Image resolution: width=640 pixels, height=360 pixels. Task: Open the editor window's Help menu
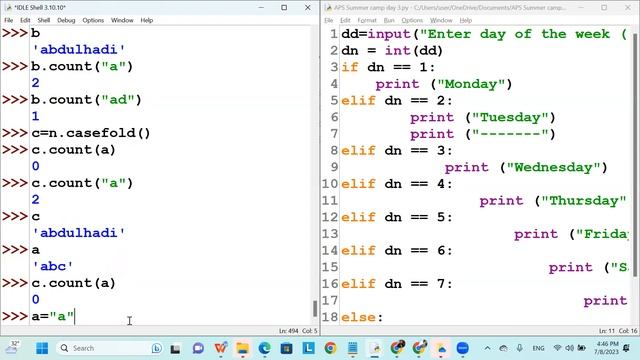click(465, 20)
